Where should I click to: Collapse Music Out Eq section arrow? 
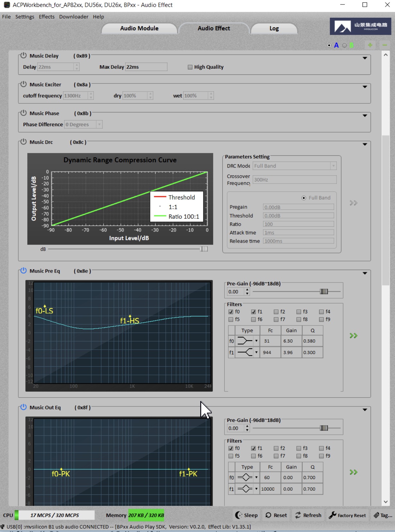[365, 410]
